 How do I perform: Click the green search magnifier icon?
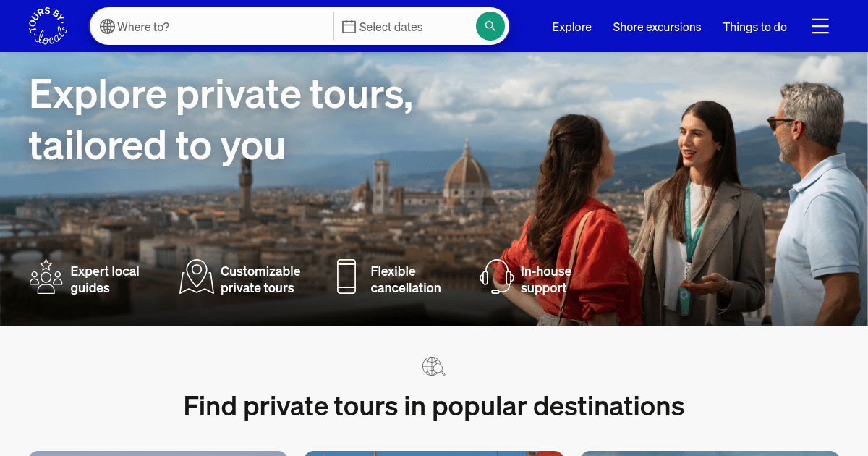point(490,25)
